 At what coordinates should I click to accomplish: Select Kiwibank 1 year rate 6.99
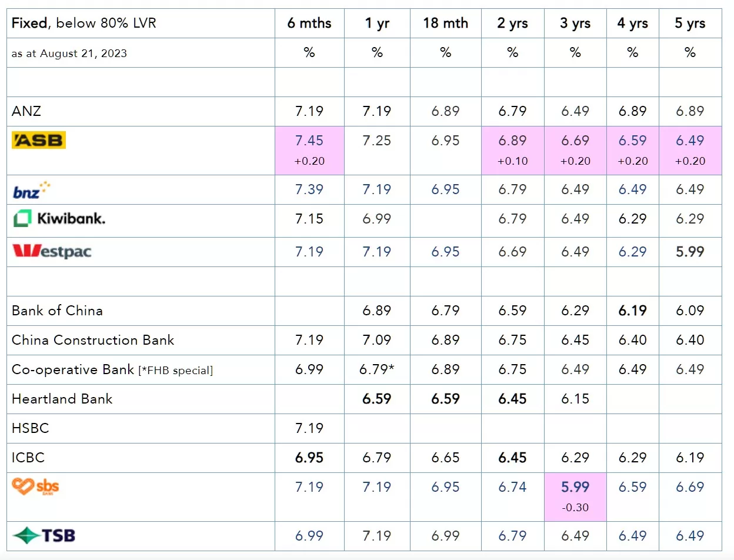click(x=378, y=219)
